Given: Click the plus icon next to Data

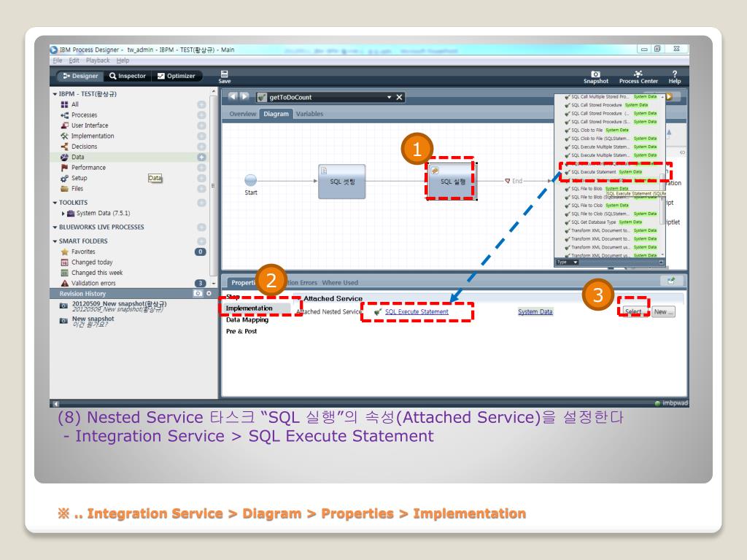Looking at the screenshot, I should [201, 157].
